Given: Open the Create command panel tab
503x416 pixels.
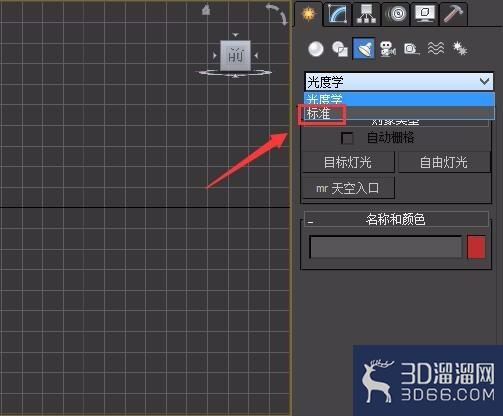Looking at the screenshot, I should click(309, 14).
